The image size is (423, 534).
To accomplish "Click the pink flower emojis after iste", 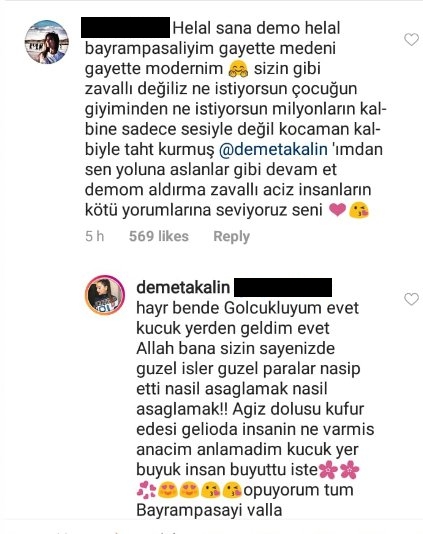I will [339, 470].
